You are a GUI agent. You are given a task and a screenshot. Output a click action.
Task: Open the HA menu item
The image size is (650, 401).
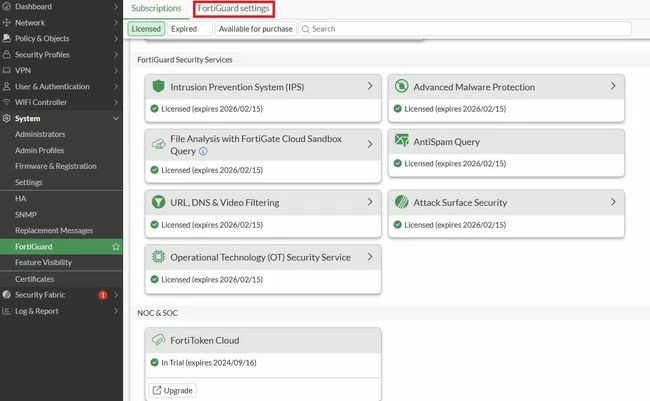21,198
